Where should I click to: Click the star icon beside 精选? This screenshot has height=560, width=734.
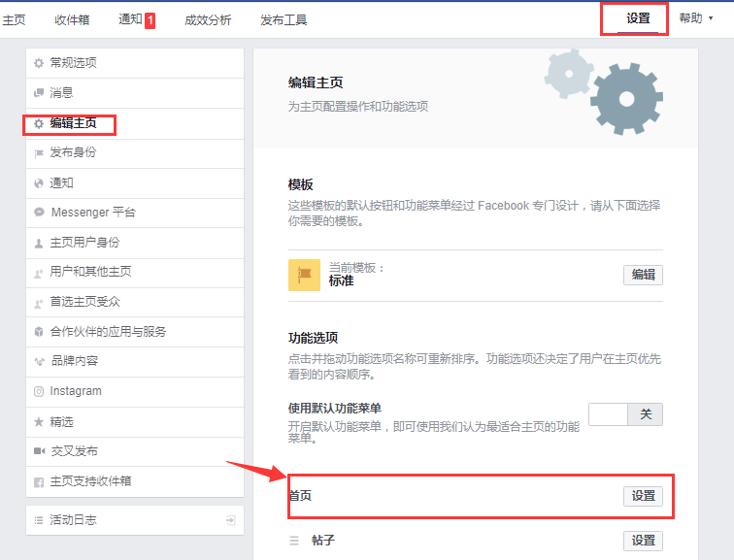click(39, 422)
